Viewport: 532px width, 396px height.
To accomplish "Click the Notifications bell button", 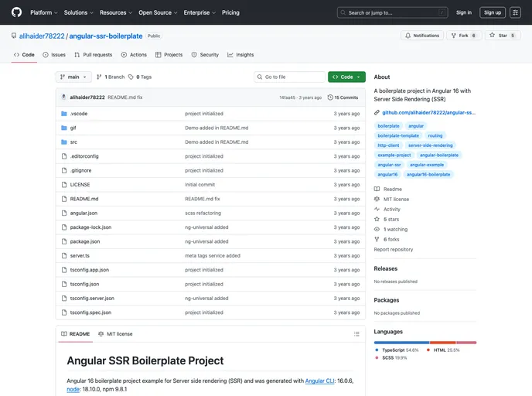I will (422, 36).
